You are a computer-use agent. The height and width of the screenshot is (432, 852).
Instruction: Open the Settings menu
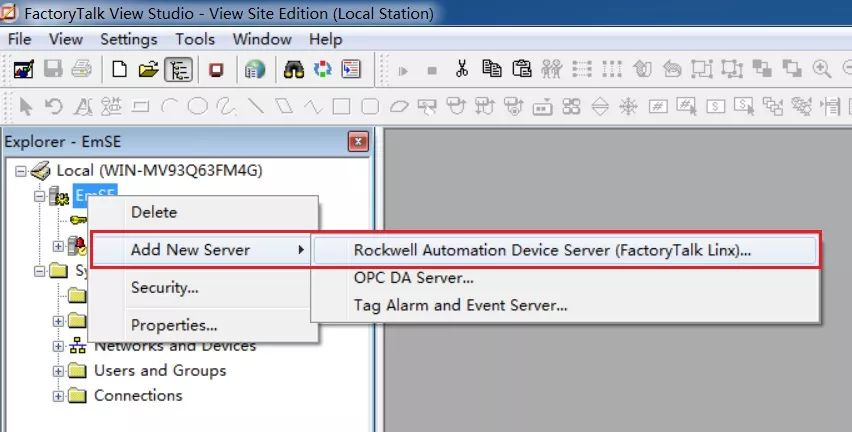pyautogui.click(x=129, y=39)
